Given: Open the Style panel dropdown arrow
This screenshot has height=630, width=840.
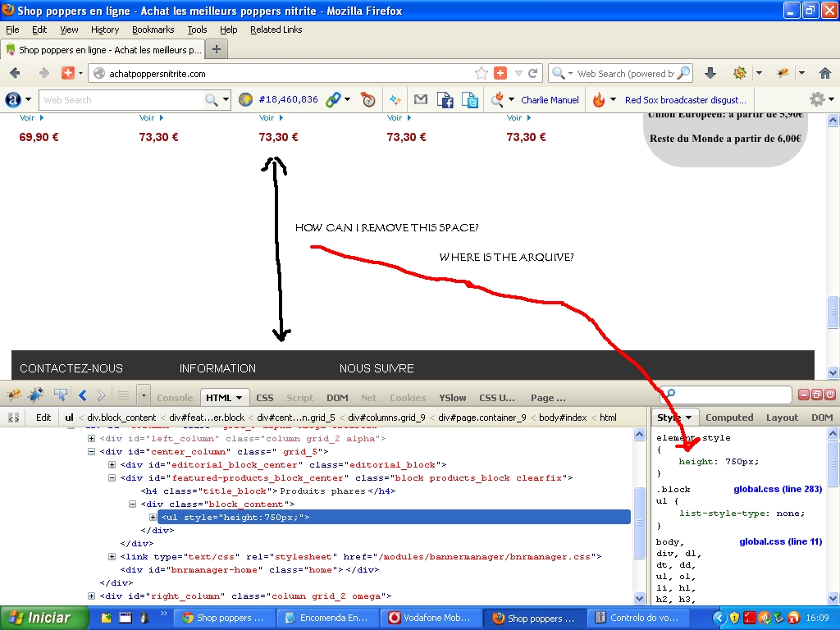Looking at the screenshot, I should pyautogui.click(x=688, y=418).
